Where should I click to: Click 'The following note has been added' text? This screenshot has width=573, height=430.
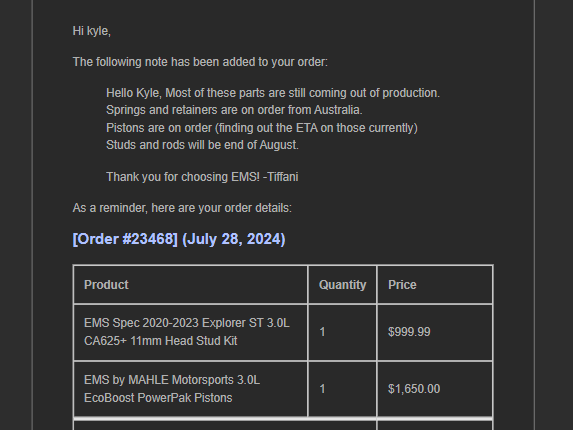coord(200,62)
